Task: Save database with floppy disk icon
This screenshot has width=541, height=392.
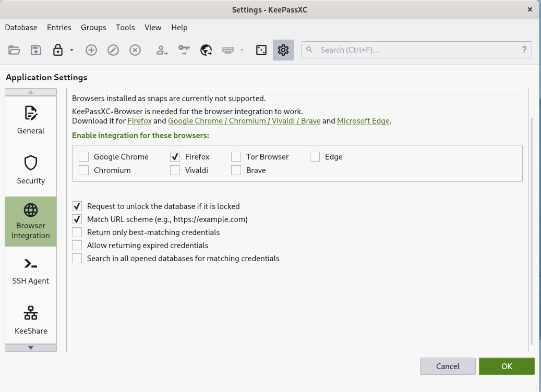Action: click(36, 50)
